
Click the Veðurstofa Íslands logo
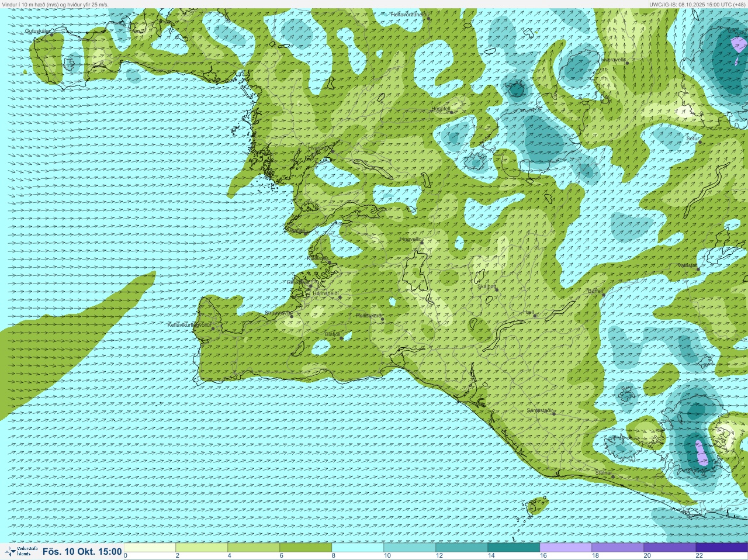pyautogui.click(x=20, y=551)
